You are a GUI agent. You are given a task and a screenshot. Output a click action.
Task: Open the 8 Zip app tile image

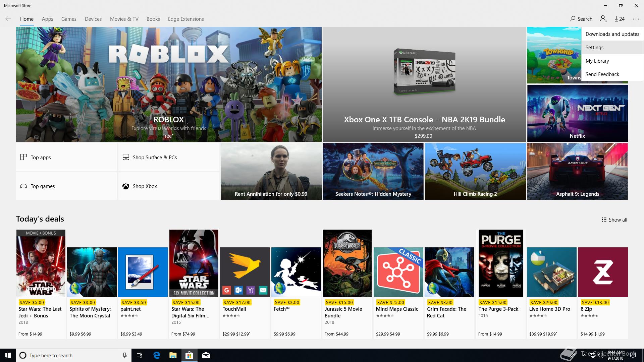tap(603, 272)
